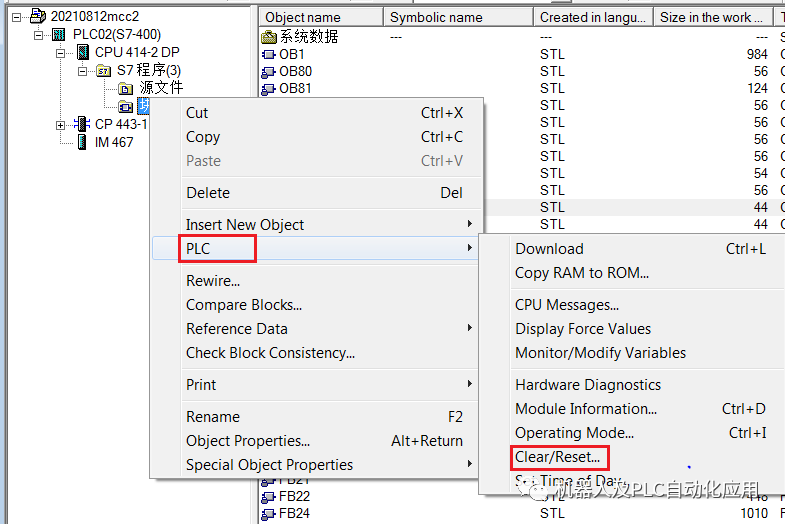Click the OB1 block icon

tap(269, 54)
